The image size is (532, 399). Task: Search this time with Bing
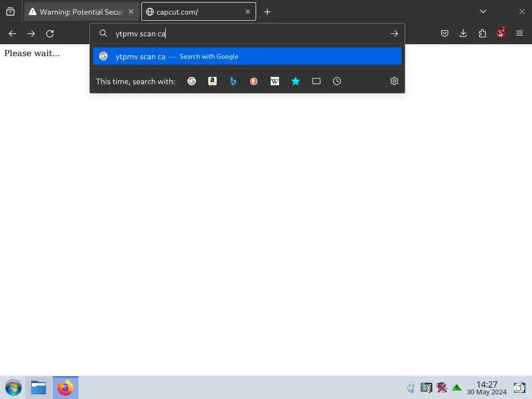tap(233, 81)
